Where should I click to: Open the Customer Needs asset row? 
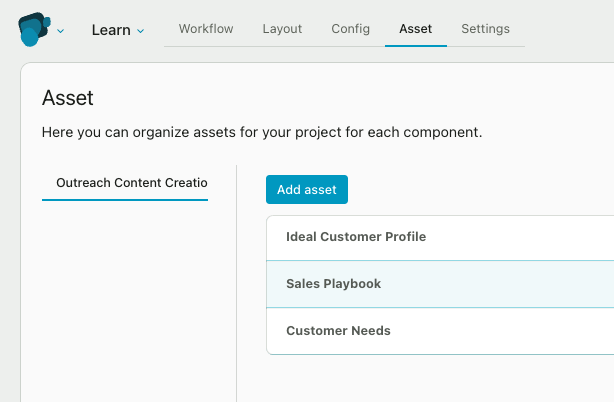(440, 331)
